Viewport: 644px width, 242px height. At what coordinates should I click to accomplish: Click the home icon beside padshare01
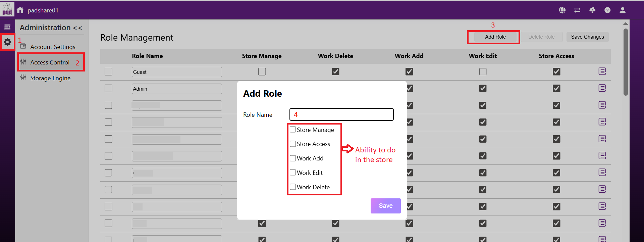click(20, 10)
